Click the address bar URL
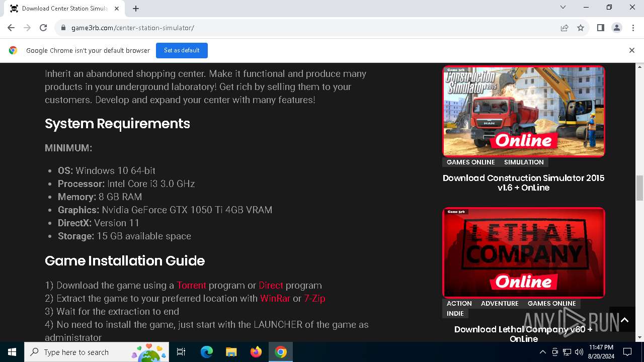This screenshot has width=644, height=362. 133,28
